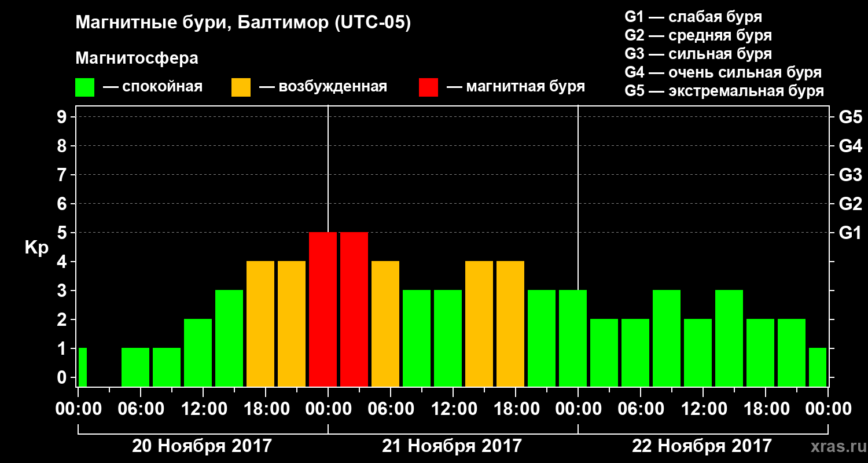Click the 06:00 tick label above 22 Ноября
This screenshot has width=868, height=463.
tap(641, 409)
